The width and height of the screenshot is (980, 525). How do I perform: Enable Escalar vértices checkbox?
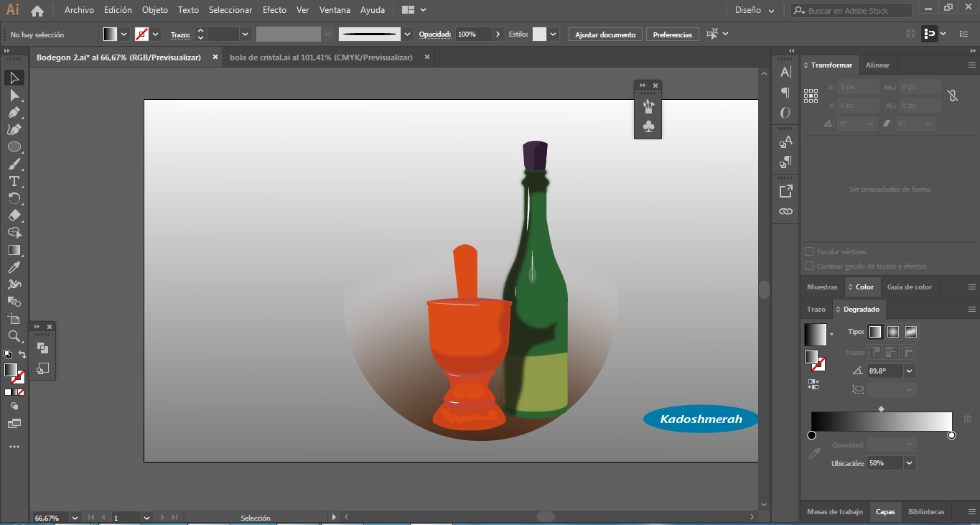809,252
